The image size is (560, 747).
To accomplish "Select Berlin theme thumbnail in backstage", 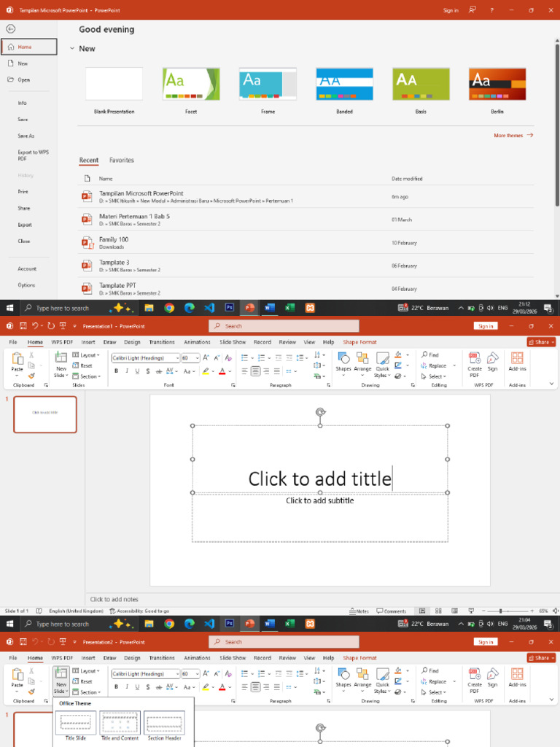I will [x=497, y=84].
